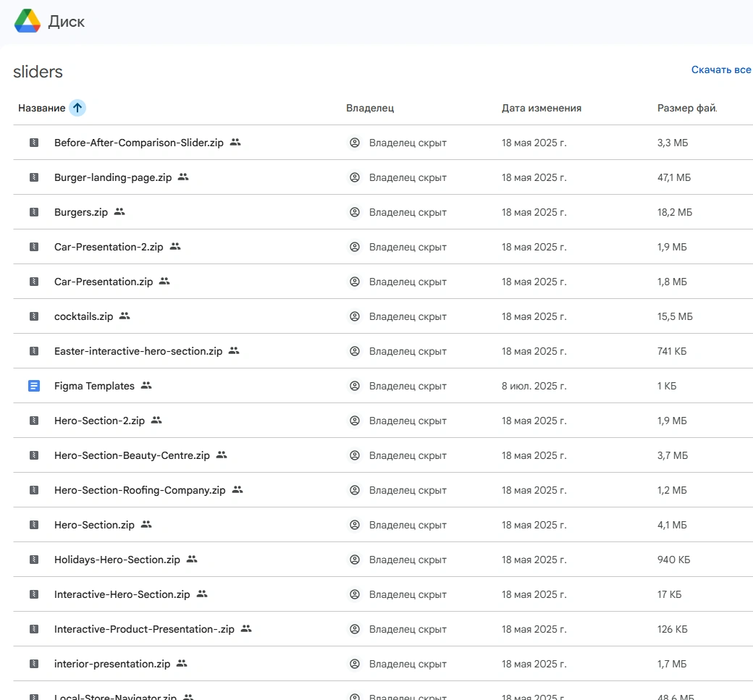Image resolution: width=753 pixels, height=700 pixels.
Task: Sort by the Владелец column header
Action: coord(369,108)
